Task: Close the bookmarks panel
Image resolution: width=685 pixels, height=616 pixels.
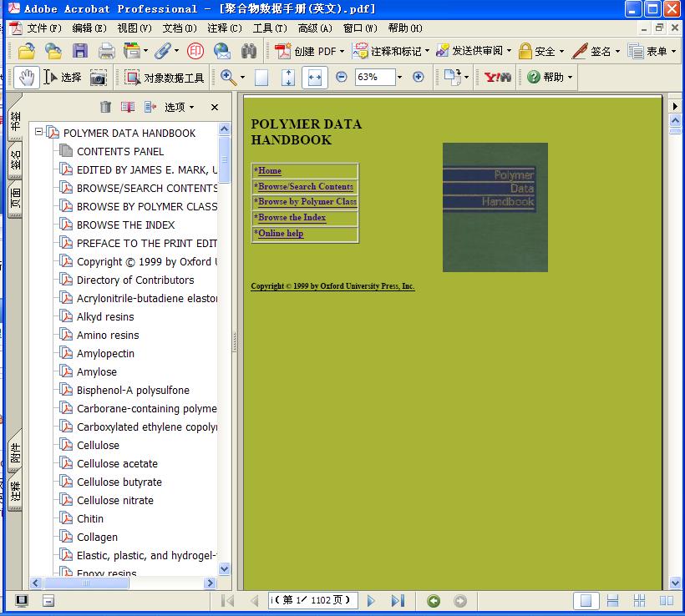Action: [215, 108]
